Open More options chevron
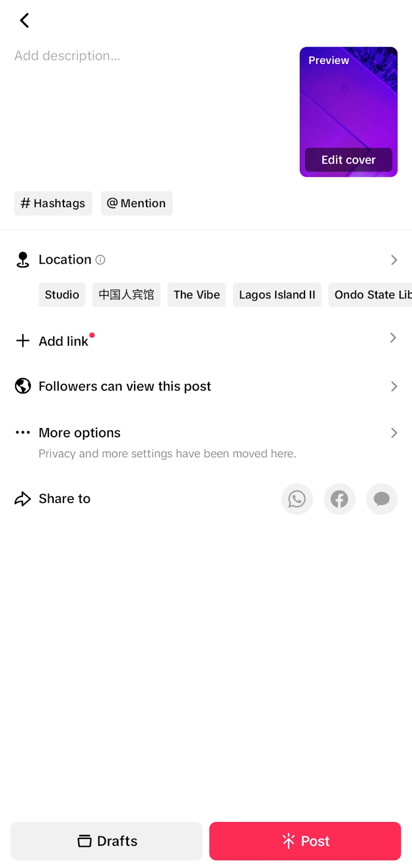Viewport: 412px width, 868px height. click(394, 432)
